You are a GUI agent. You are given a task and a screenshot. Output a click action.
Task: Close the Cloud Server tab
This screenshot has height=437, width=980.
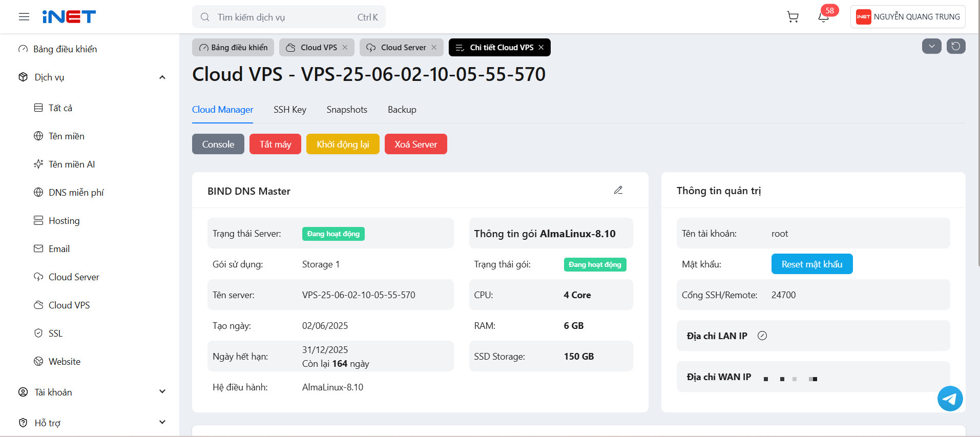(x=434, y=47)
